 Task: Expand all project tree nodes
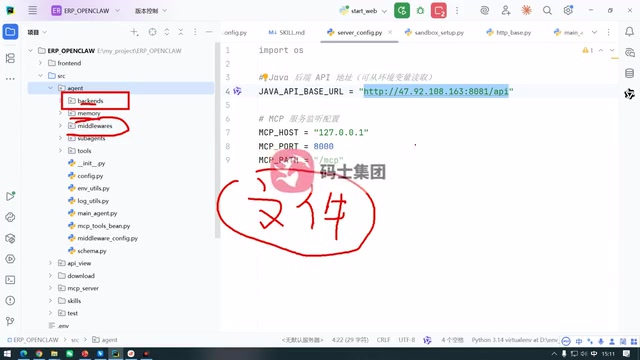tap(167, 32)
